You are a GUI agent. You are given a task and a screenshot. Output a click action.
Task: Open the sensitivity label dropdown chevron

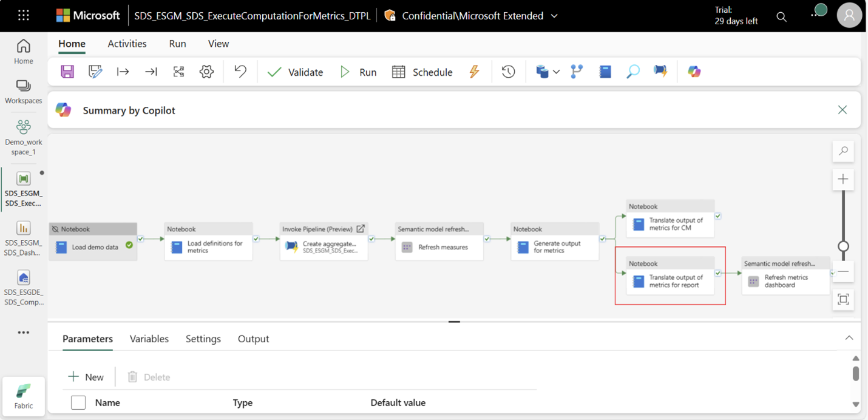(x=554, y=16)
